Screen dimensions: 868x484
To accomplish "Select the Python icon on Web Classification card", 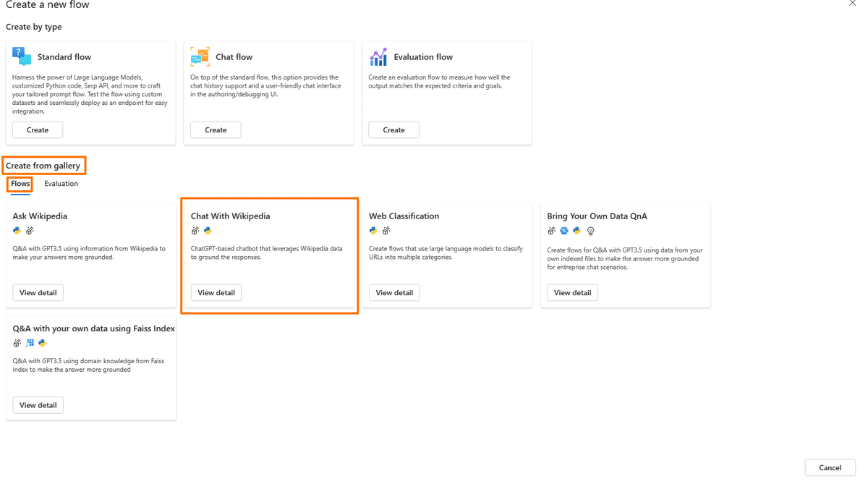I will coord(373,231).
